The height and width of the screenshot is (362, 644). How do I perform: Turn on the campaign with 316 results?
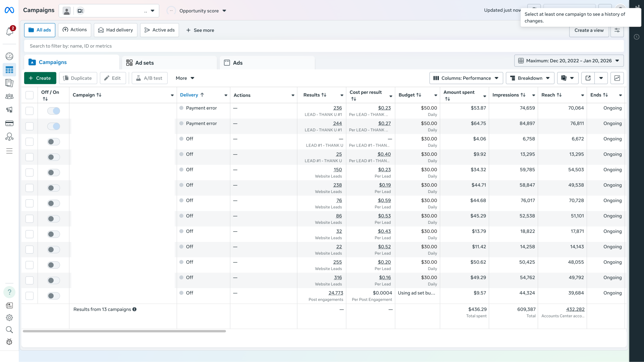54,280
